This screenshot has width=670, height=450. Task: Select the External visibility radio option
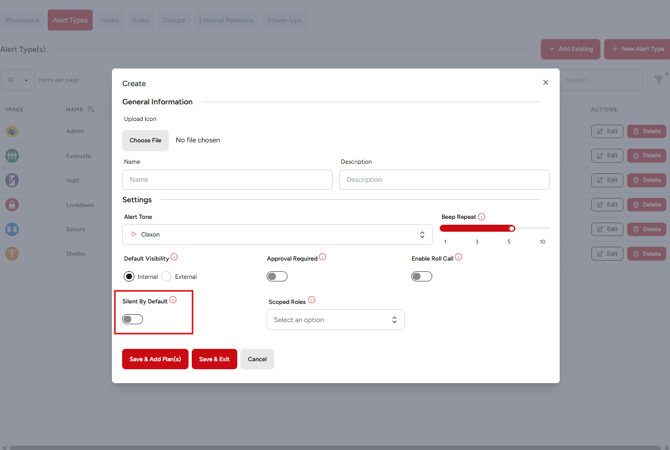click(167, 277)
